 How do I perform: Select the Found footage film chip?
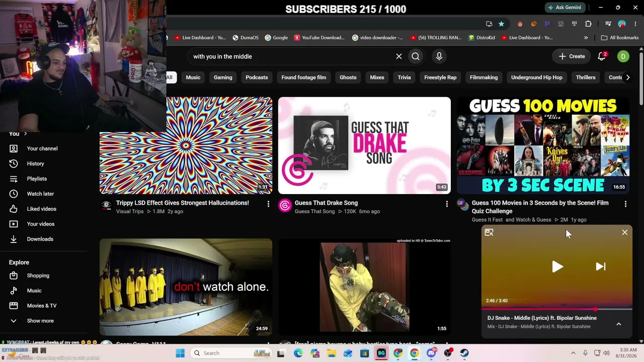(304, 77)
